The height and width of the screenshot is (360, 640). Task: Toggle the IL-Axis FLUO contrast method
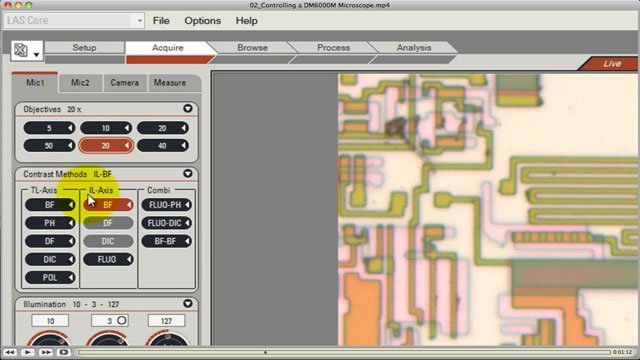(108, 260)
